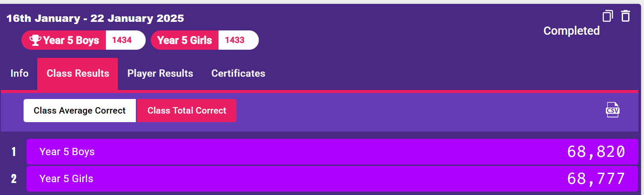Toggle Class Average Correct view
Image resolution: width=644 pixels, height=195 pixels.
[80, 111]
